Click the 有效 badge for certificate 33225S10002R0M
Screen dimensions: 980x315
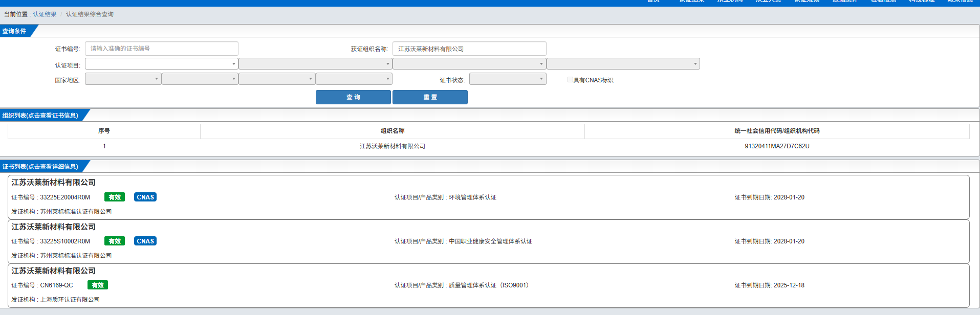pos(115,241)
